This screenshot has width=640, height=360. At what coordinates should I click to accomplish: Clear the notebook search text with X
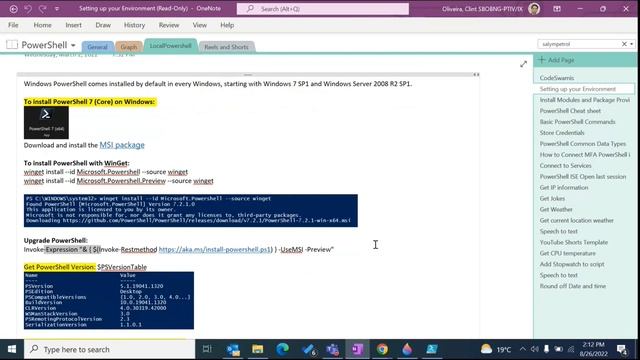624,44
